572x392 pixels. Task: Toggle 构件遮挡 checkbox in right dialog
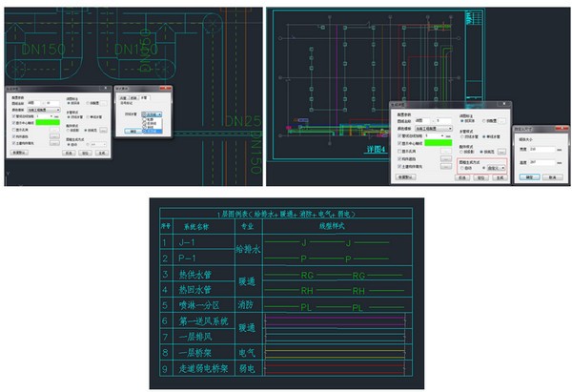400,158
